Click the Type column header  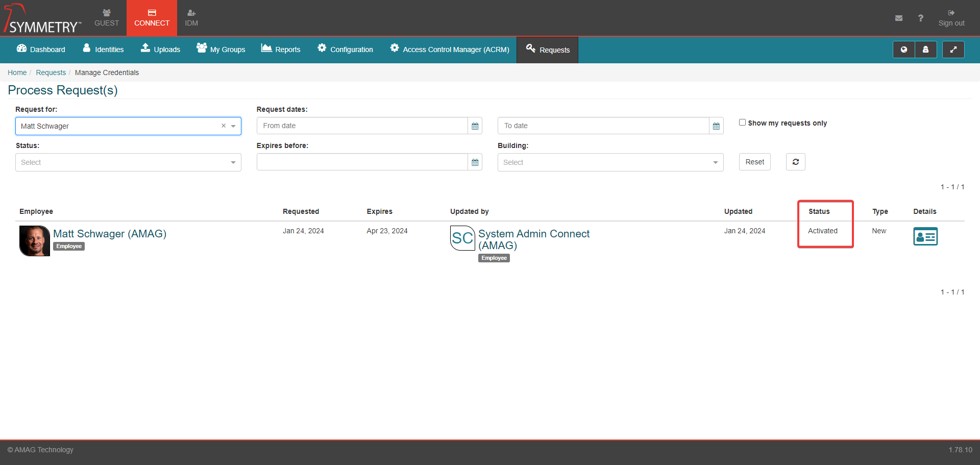pyautogui.click(x=880, y=211)
